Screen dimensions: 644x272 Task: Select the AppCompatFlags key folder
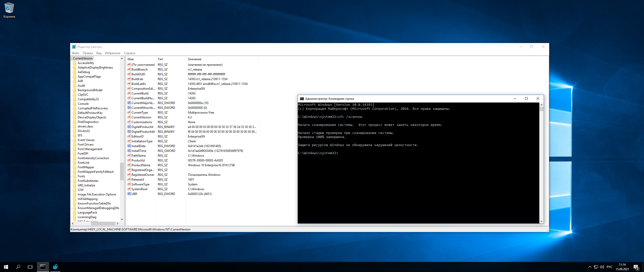[x=89, y=77]
